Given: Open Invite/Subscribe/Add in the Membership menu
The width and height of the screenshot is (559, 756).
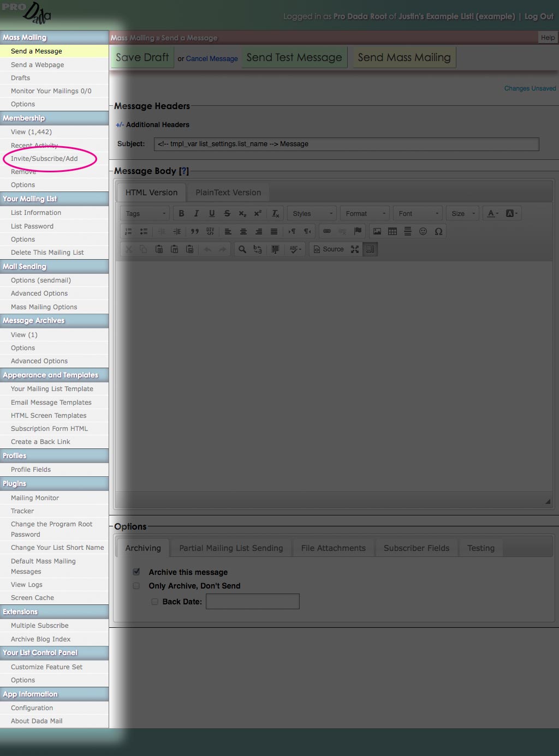Looking at the screenshot, I should click(44, 159).
